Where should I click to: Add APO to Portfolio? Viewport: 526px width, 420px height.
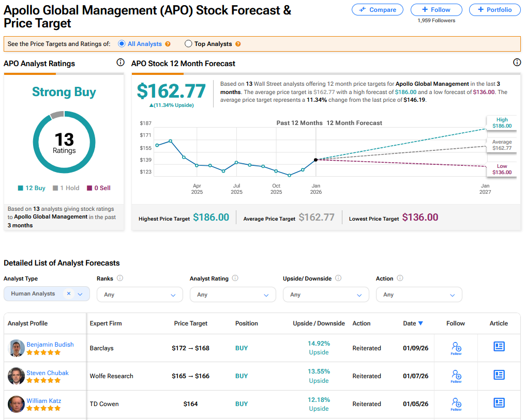tap(494, 10)
